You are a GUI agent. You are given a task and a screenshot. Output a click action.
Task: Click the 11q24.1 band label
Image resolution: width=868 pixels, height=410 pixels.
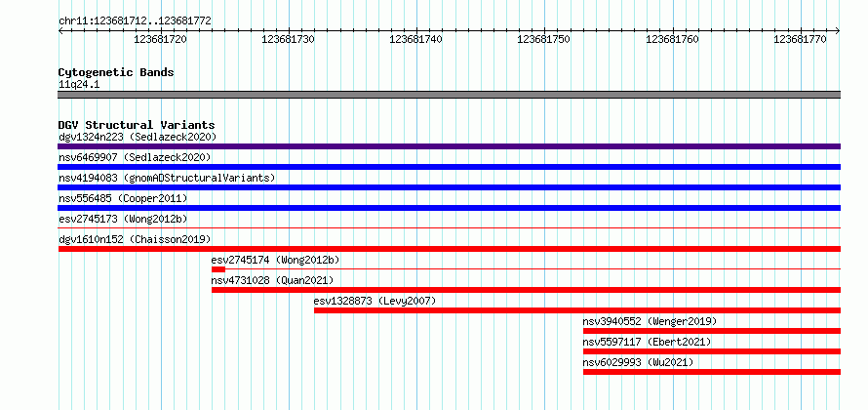[79, 85]
